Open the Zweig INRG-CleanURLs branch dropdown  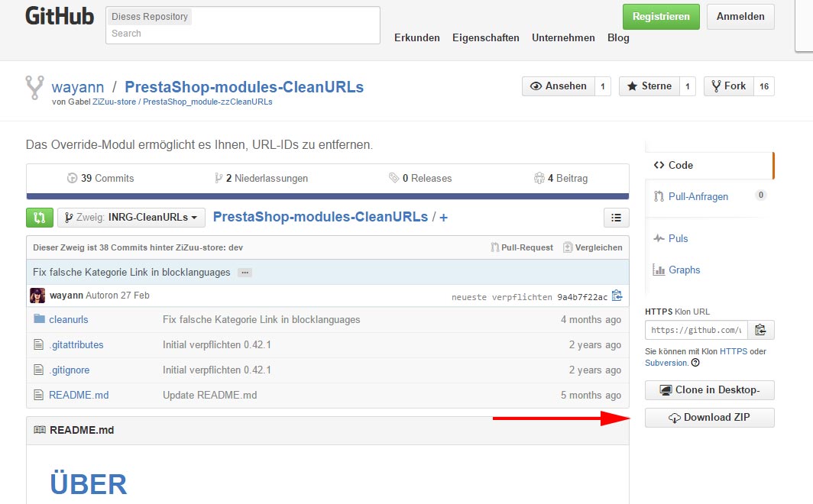pos(131,218)
